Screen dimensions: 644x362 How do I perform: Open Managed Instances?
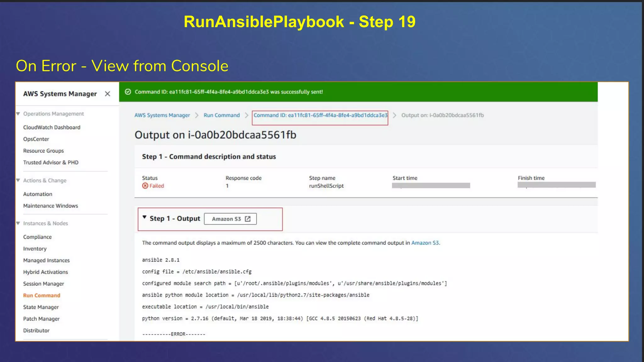(x=47, y=260)
